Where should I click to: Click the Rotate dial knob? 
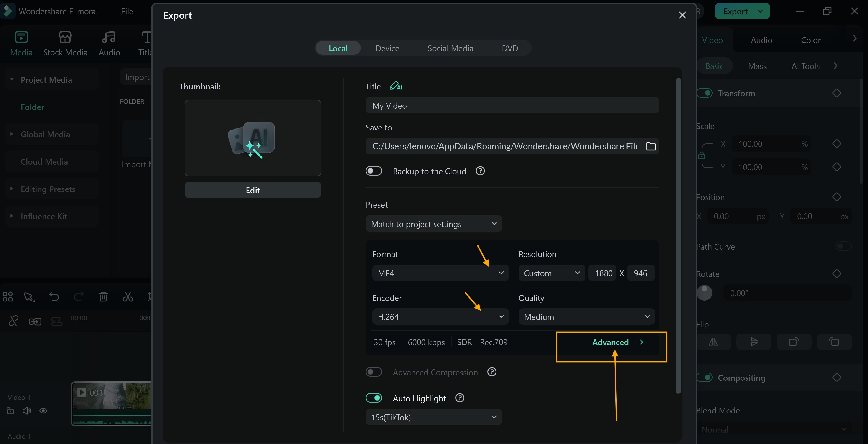point(704,293)
